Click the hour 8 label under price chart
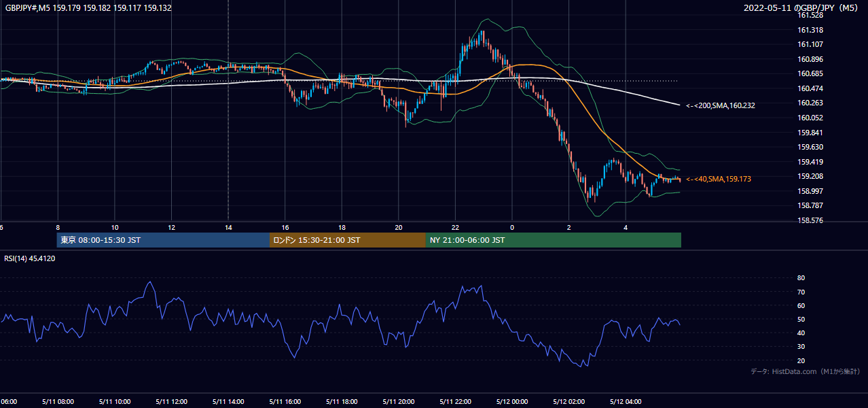 point(58,228)
